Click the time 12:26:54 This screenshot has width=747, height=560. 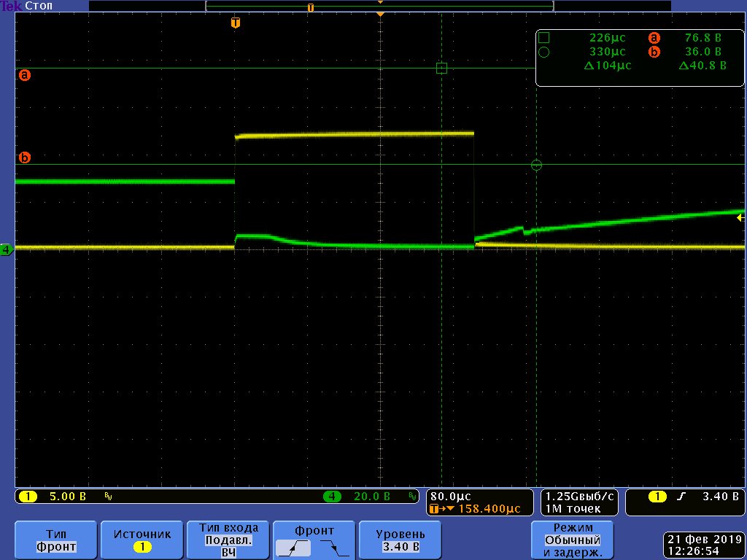(x=693, y=551)
